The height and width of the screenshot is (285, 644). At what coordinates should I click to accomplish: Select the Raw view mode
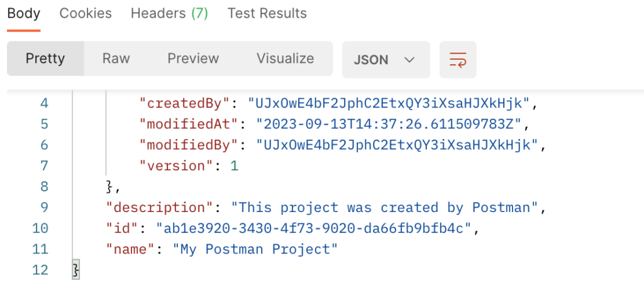click(116, 59)
